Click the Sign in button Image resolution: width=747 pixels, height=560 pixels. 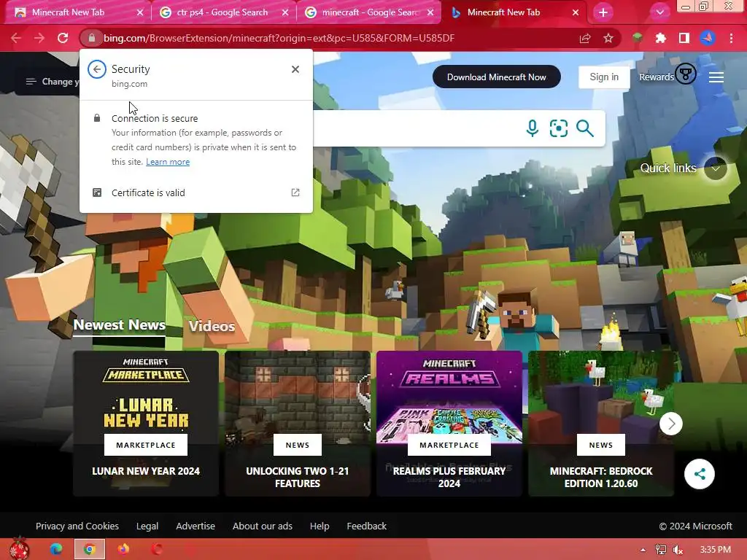604,77
